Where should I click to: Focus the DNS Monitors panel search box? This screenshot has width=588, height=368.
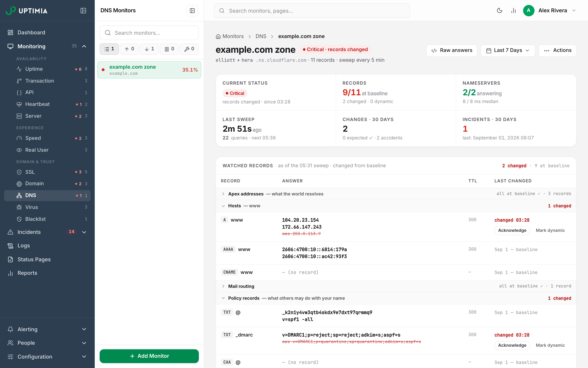point(149,33)
